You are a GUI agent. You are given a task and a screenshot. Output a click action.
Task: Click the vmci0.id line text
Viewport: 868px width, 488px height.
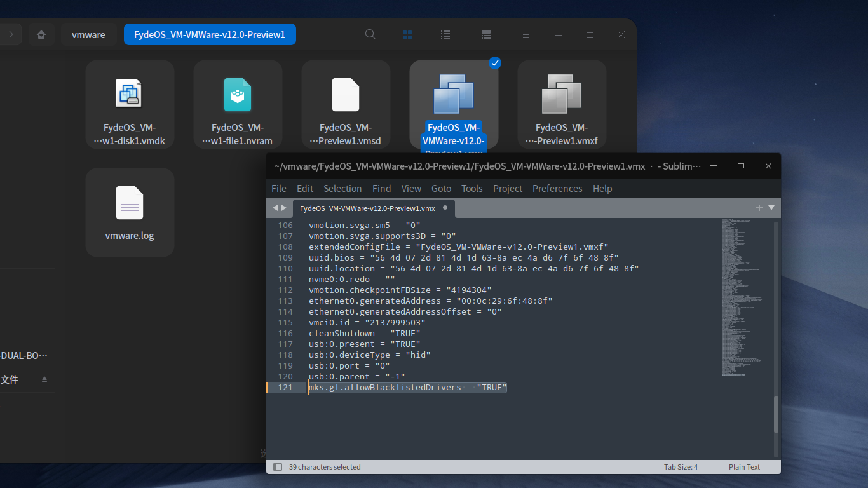(367, 323)
